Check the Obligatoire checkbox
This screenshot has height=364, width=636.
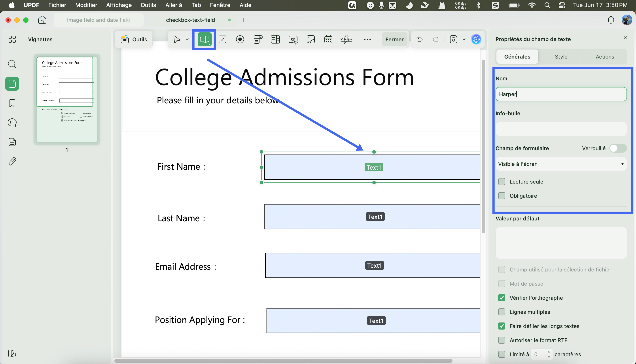502,196
